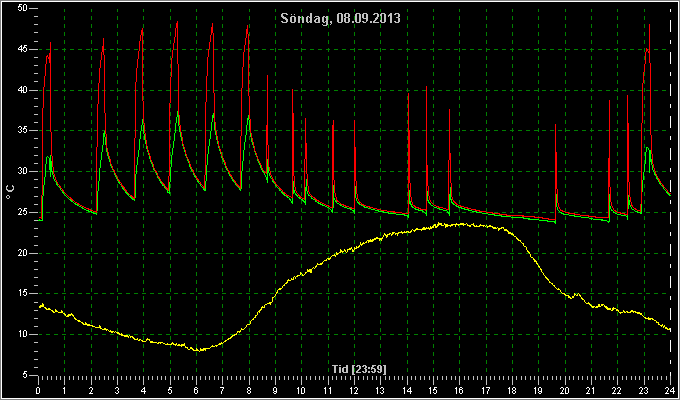
Task: Click the chart title Söndag, 08.09.2013
Action: pos(340,19)
